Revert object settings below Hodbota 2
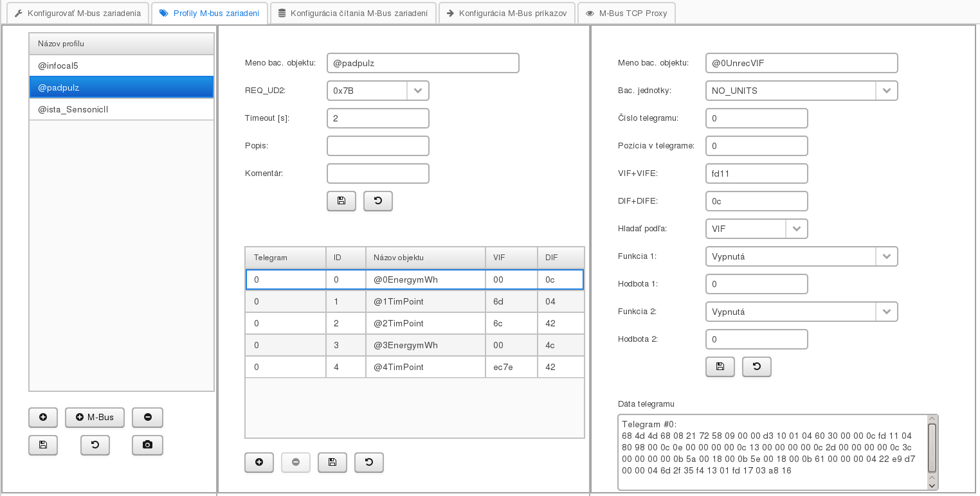980x496 pixels. pos(756,367)
